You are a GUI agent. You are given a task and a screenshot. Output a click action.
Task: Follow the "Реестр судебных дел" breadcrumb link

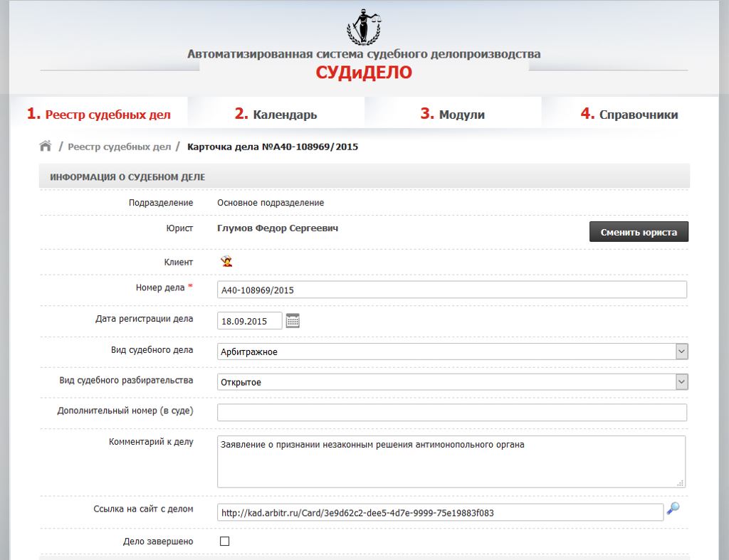pyautogui.click(x=120, y=147)
